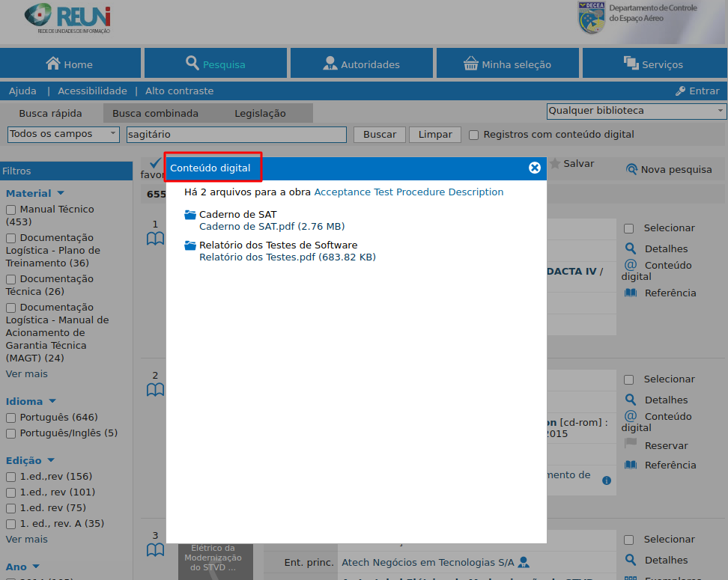Collapse the Idioma filter section
The image size is (728, 580).
click(52, 401)
